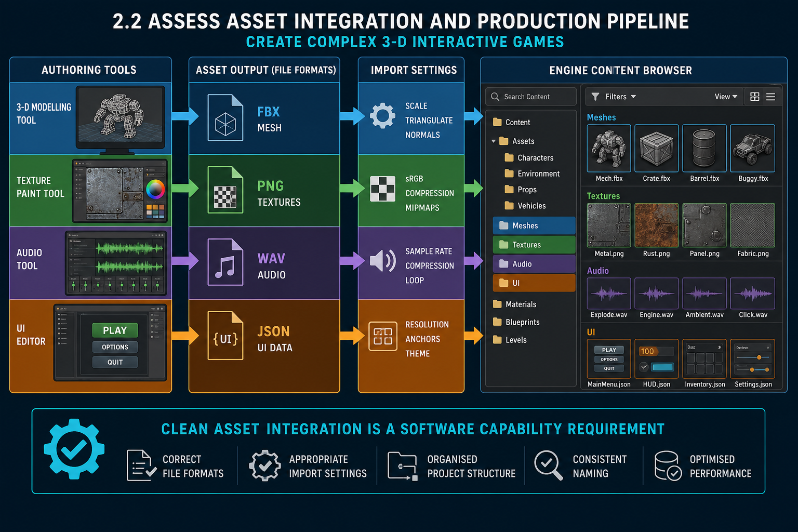Select the Buggy.fbx thumbnail

click(x=753, y=148)
